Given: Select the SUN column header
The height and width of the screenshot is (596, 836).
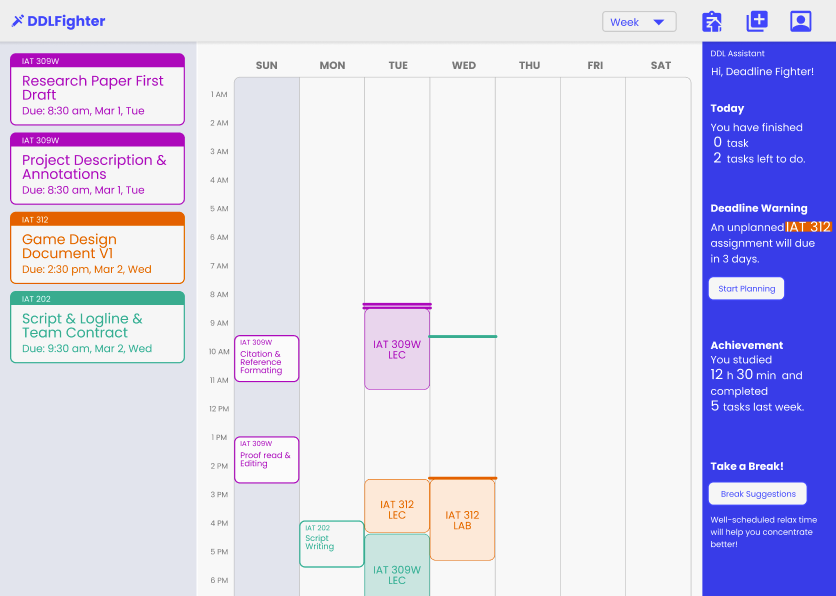Looking at the screenshot, I should click(267, 66).
